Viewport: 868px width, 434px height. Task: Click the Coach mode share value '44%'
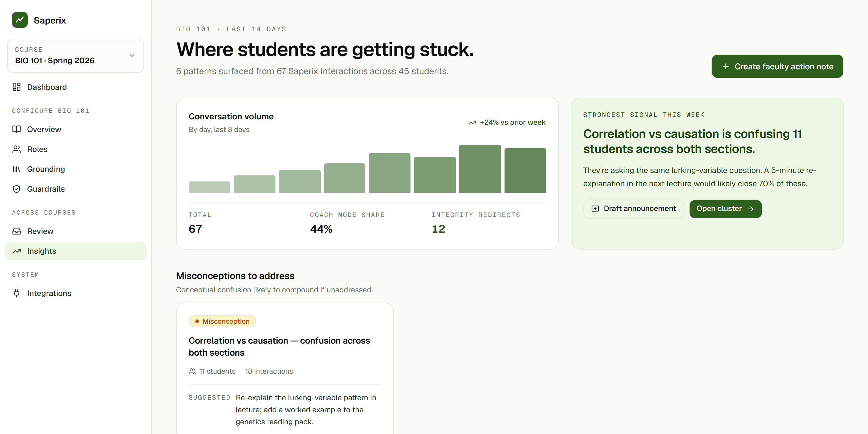[x=321, y=229]
